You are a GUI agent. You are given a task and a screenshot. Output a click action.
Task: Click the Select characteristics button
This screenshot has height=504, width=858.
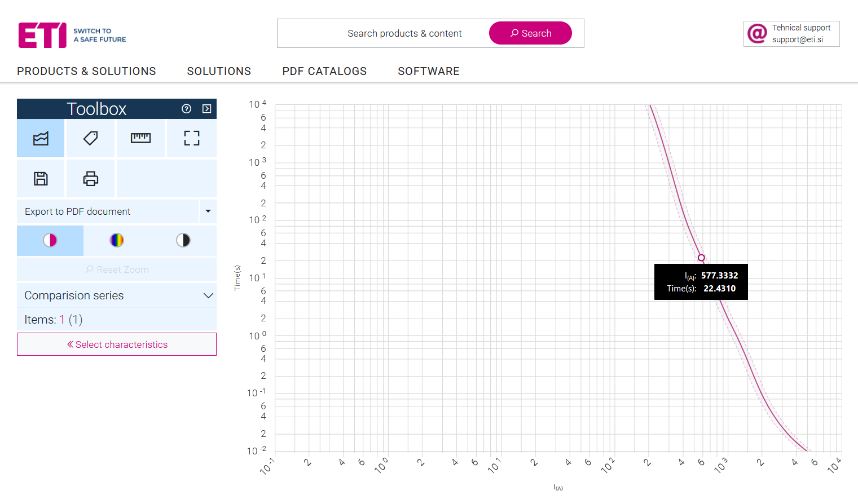point(117,344)
